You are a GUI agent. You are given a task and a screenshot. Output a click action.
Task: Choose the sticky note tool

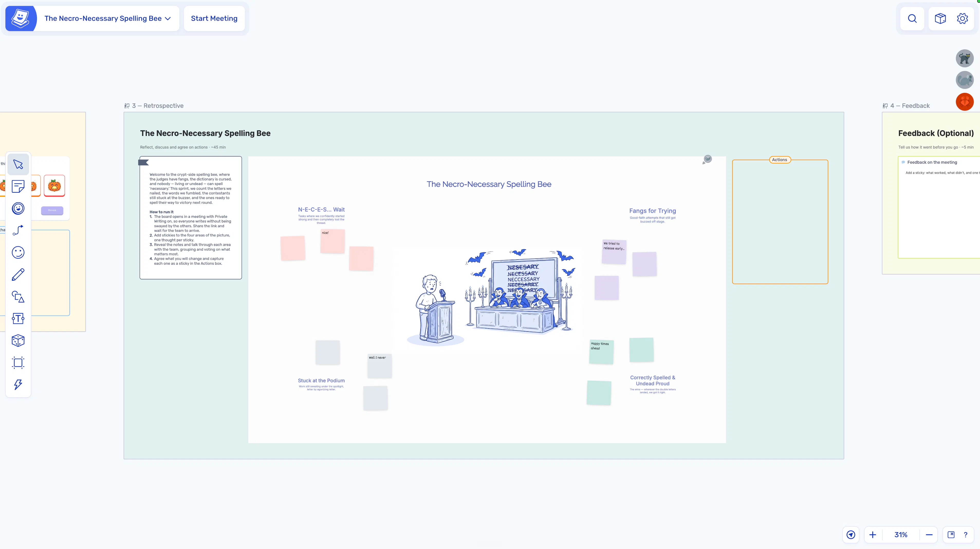point(18,186)
